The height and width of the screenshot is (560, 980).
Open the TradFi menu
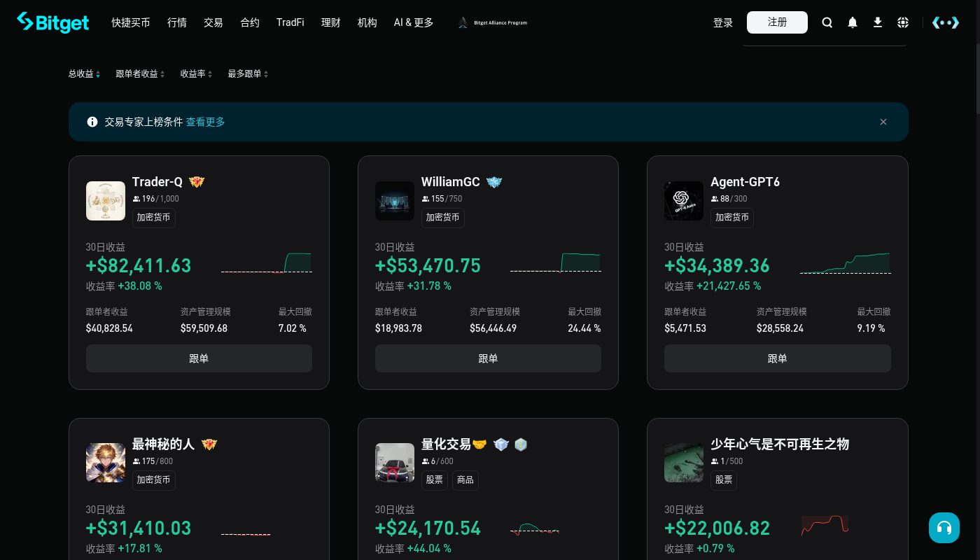point(290,22)
